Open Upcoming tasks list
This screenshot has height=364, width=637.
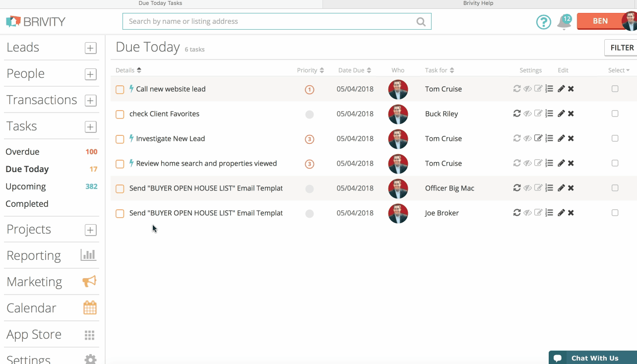(x=26, y=186)
